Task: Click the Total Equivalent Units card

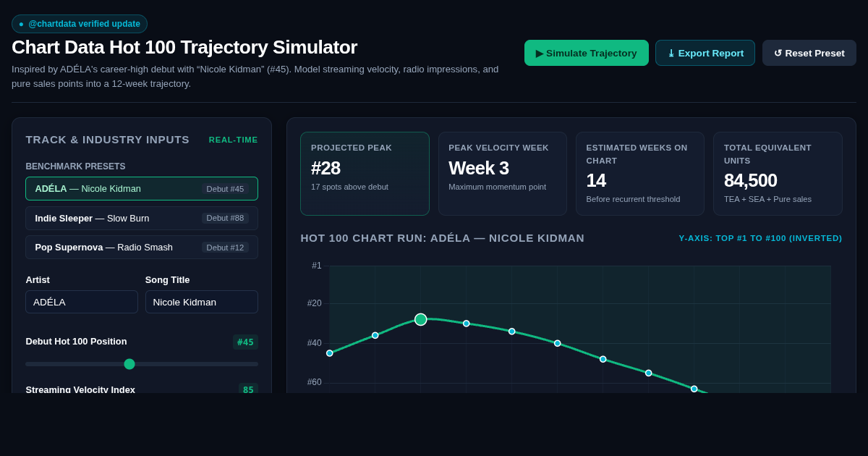Action: point(778,174)
